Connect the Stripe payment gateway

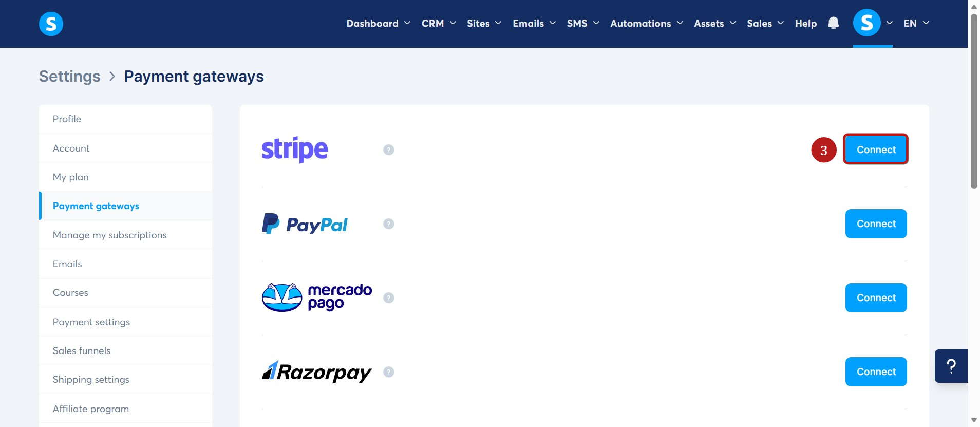click(x=876, y=150)
